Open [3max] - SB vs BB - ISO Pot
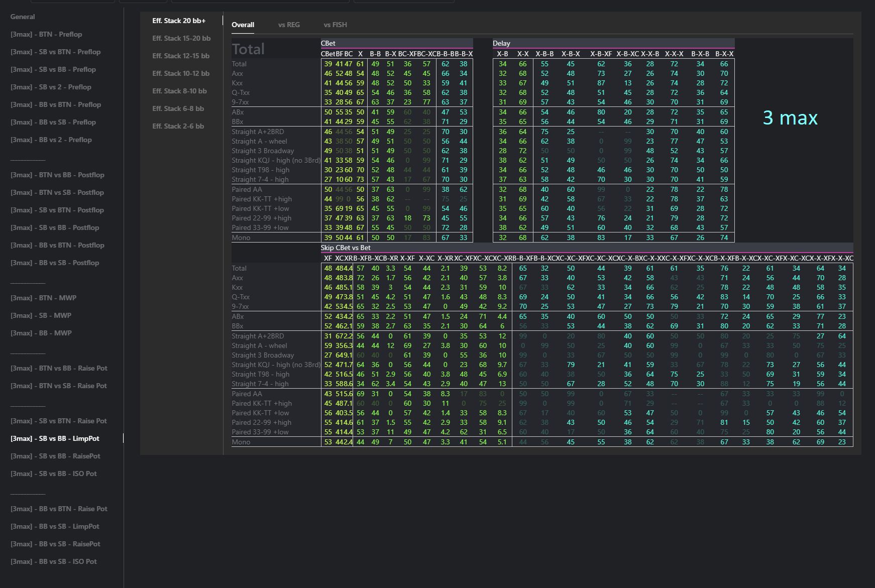 pyautogui.click(x=54, y=474)
